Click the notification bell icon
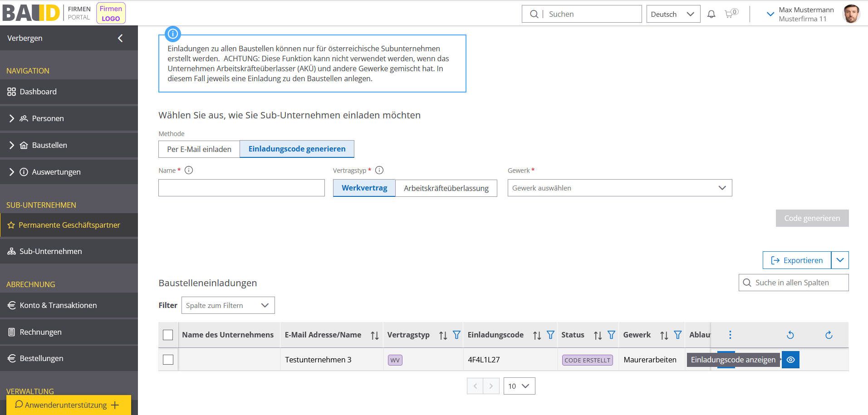Image resolution: width=868 pixels, height=415 pixels. [x=711, y=14]
